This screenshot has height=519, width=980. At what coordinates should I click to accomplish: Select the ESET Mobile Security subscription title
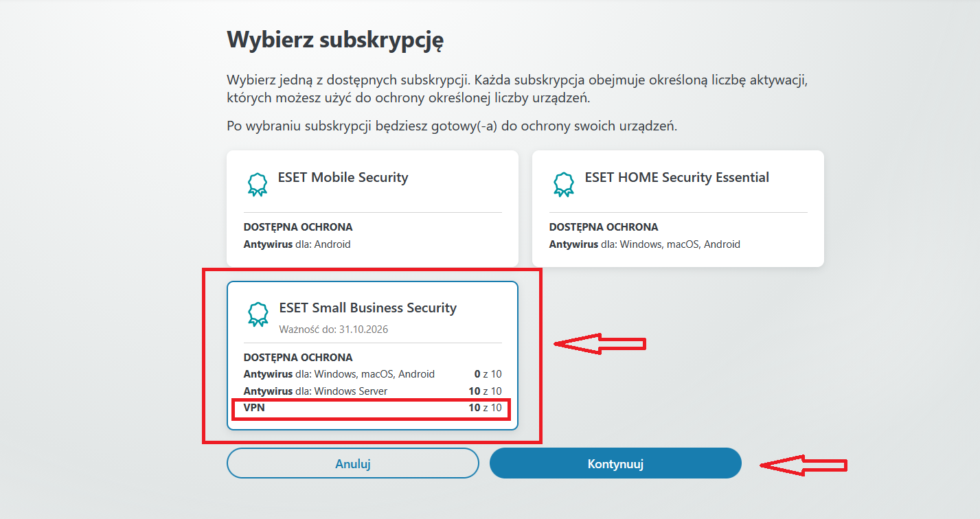click(x=343, y=177)
